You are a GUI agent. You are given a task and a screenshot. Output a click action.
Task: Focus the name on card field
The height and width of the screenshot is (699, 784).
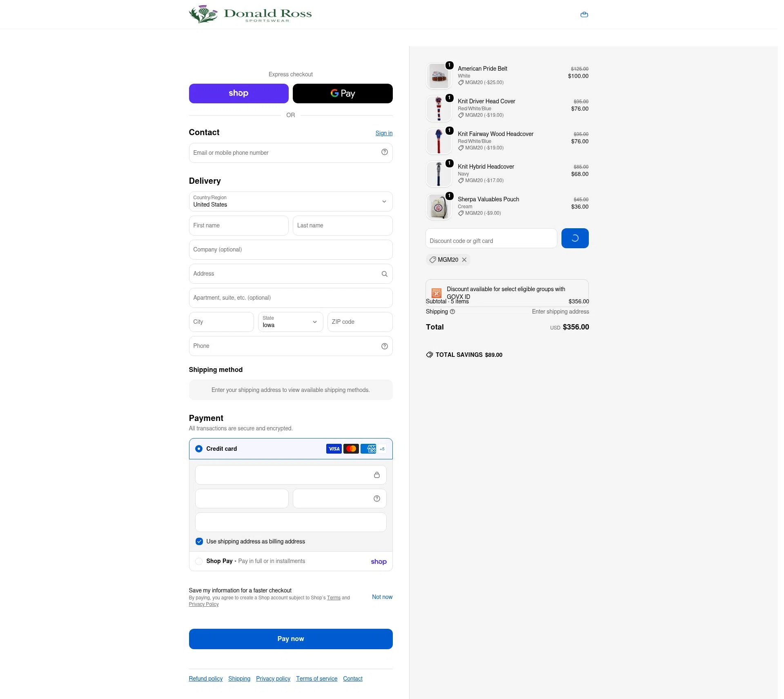point(291,522)
